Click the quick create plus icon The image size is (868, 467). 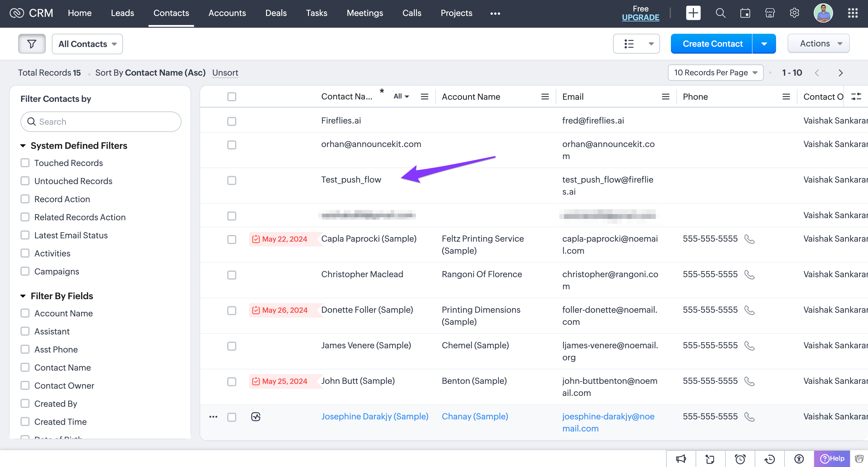point(693,13)
